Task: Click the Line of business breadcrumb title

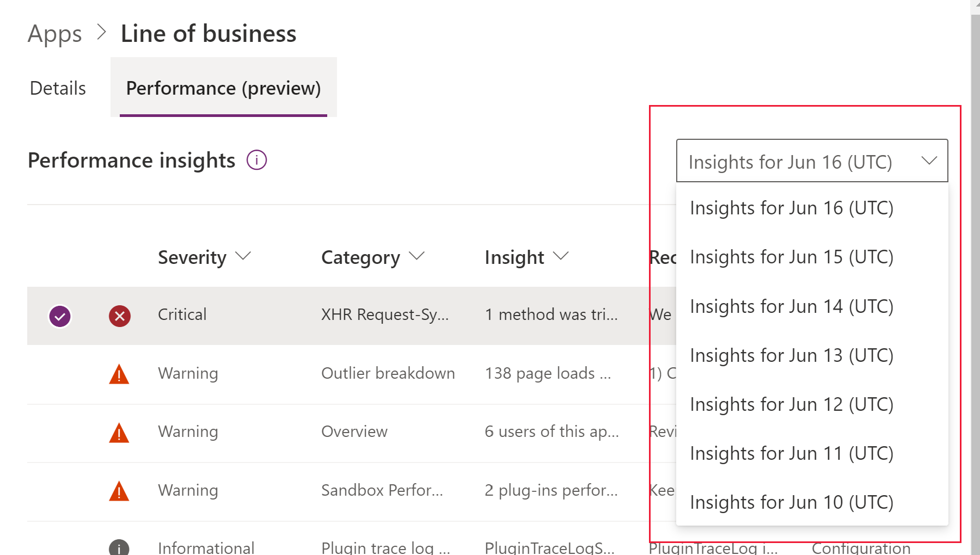Action: click(x=209, y=33)
